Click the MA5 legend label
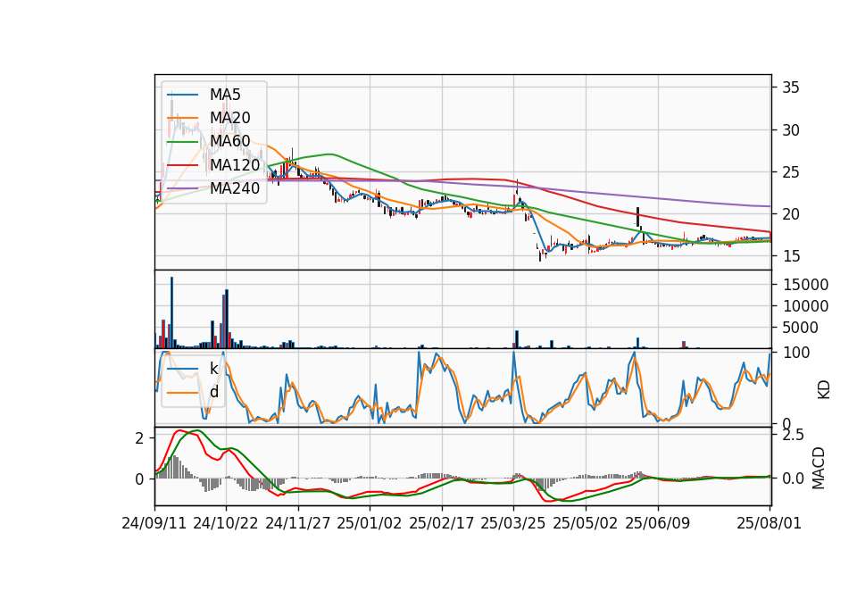Image resolution: width=857 pixels, height=616 pixels. coord(225,95)
